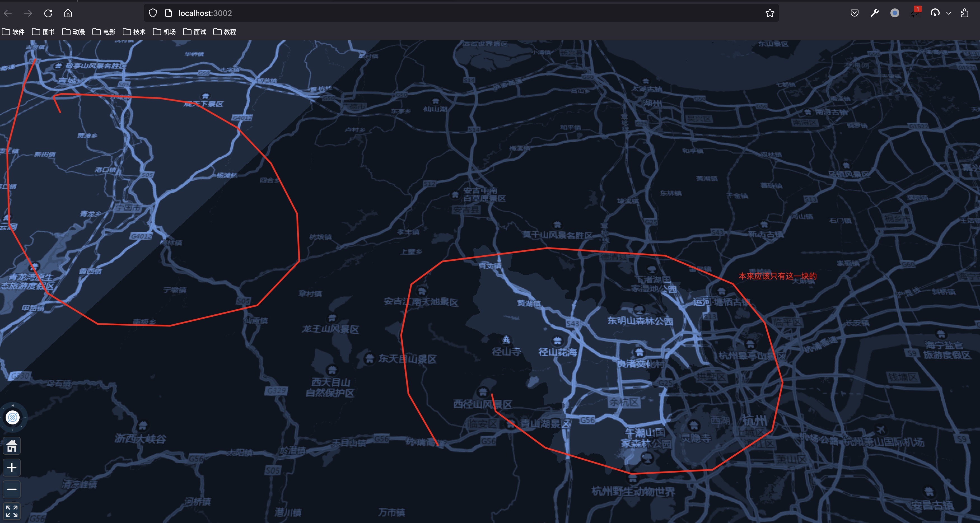This screenshot has height=523, width=980.
Task: Expand the dropdown chevron beside headphone icon
Action: (948, 13)
